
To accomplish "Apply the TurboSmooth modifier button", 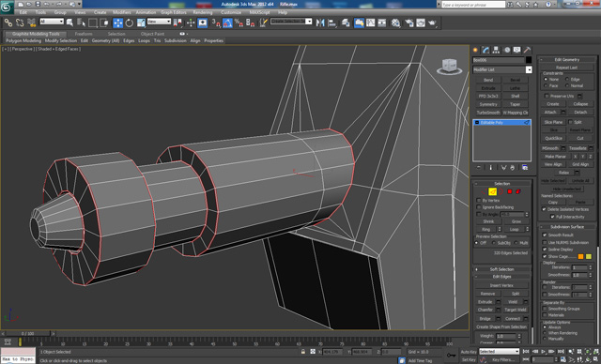I will pos(488,113).
